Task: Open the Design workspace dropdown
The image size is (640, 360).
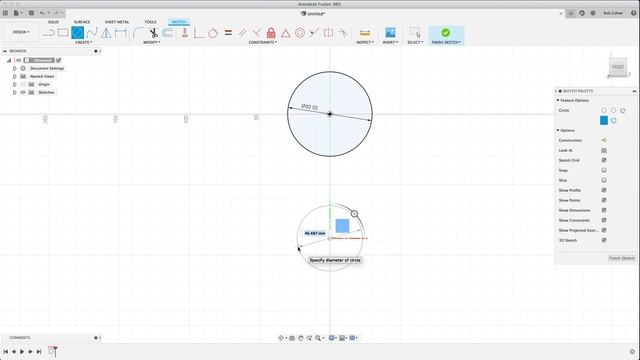Action: (x=21, y=32)
